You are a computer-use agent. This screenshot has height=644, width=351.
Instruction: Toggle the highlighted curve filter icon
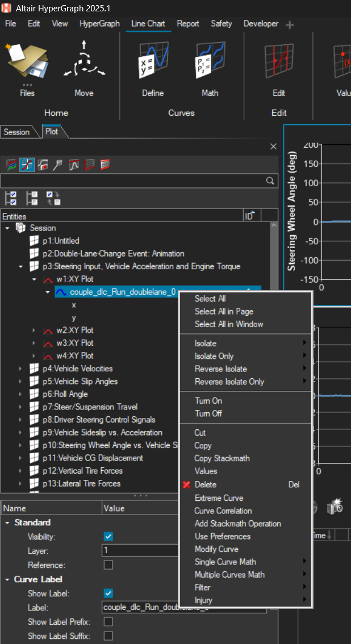click(27, 165)
